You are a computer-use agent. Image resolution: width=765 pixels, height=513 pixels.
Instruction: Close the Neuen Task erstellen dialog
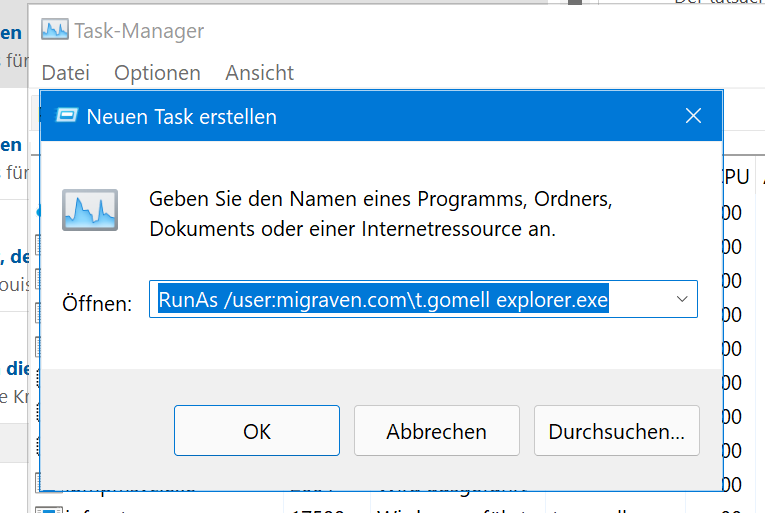[693, 116]
